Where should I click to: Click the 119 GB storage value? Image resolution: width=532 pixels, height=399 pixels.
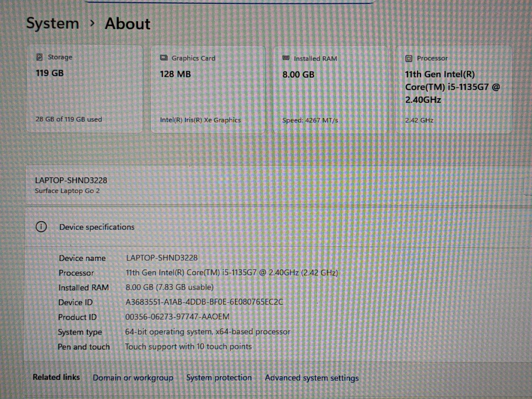50,73
